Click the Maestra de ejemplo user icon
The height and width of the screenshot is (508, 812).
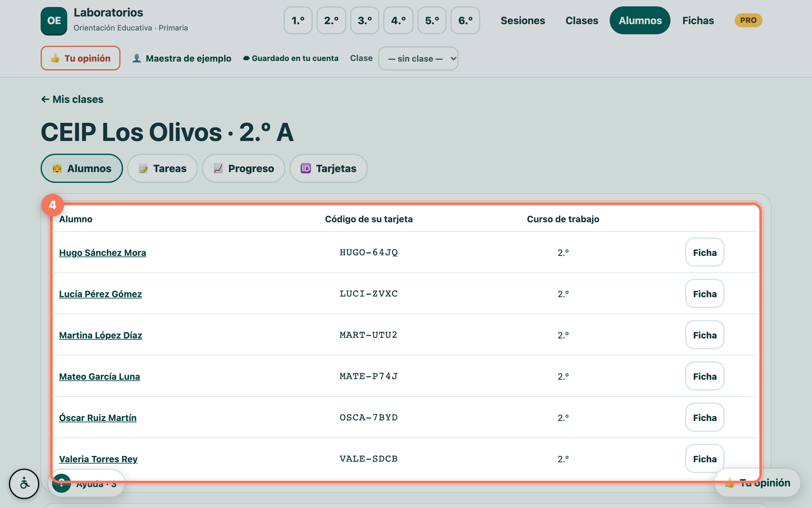[x=137, y=58]
